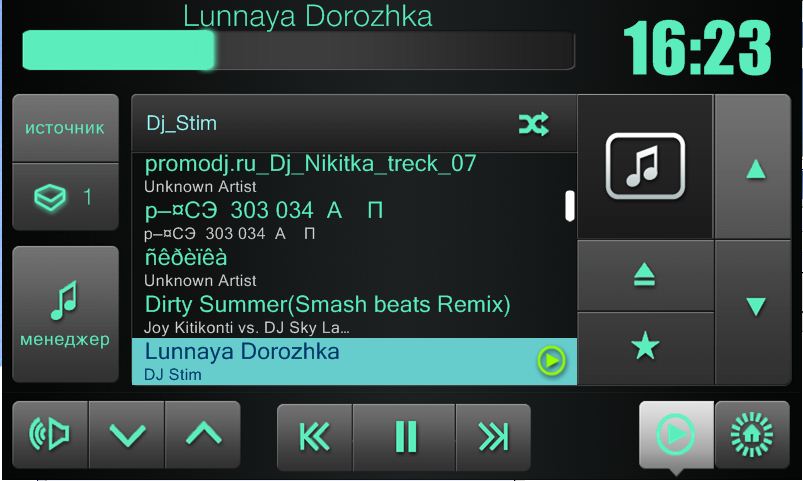Viewport: 803px width, 481px height.
Task: Open the источник source button
Action: click(x=65, y=128)
